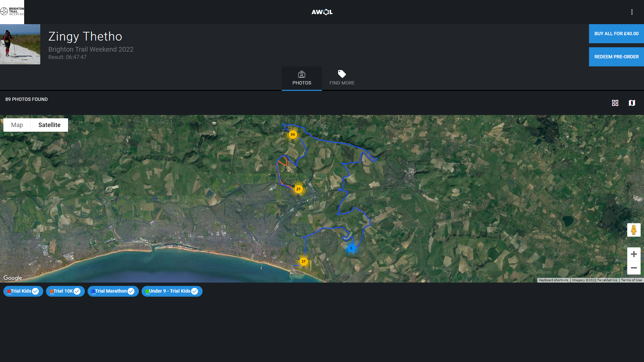The width and height of the screenshot is (644, 362).
Task: Open Keyboard shortcuts link on map
Action: tap(553, 280)
